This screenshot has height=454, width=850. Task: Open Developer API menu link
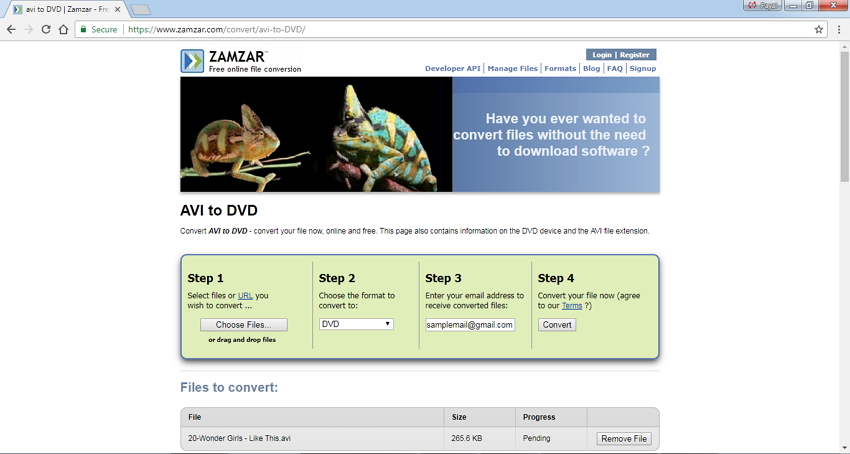point(452,69)
